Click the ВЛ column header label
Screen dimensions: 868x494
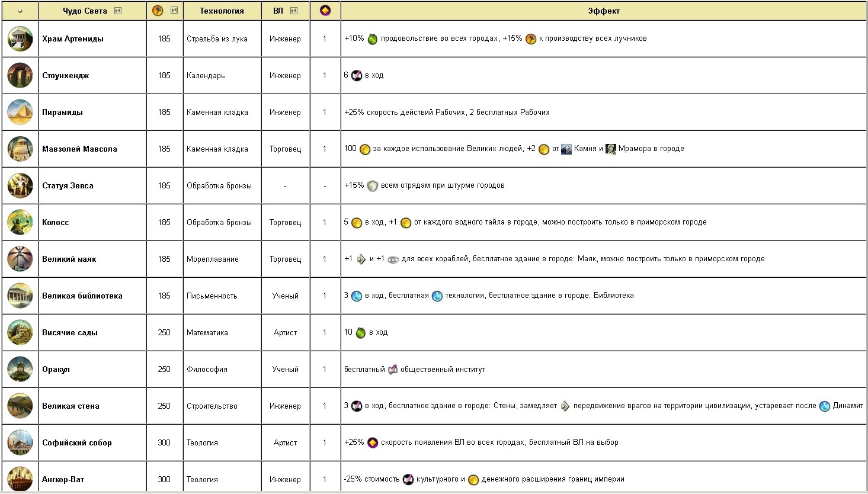pyautogui.click(x=278, y=11)
